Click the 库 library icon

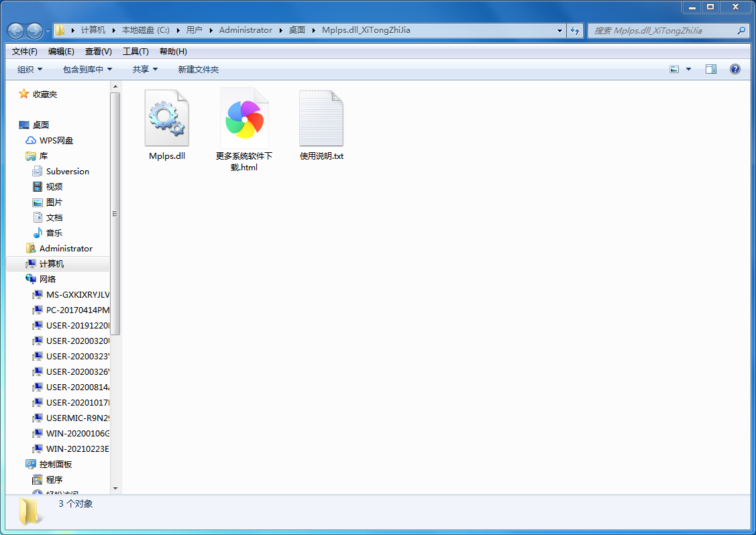coord(31,156)
